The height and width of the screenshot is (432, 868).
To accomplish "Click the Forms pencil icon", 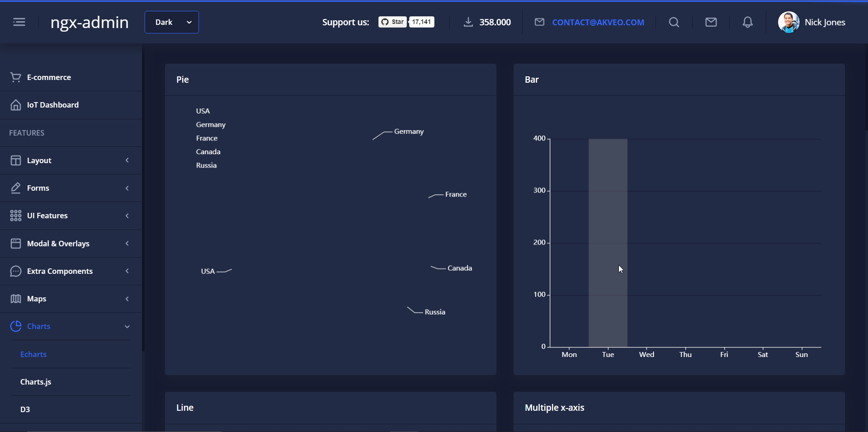I will pos(16,188).
